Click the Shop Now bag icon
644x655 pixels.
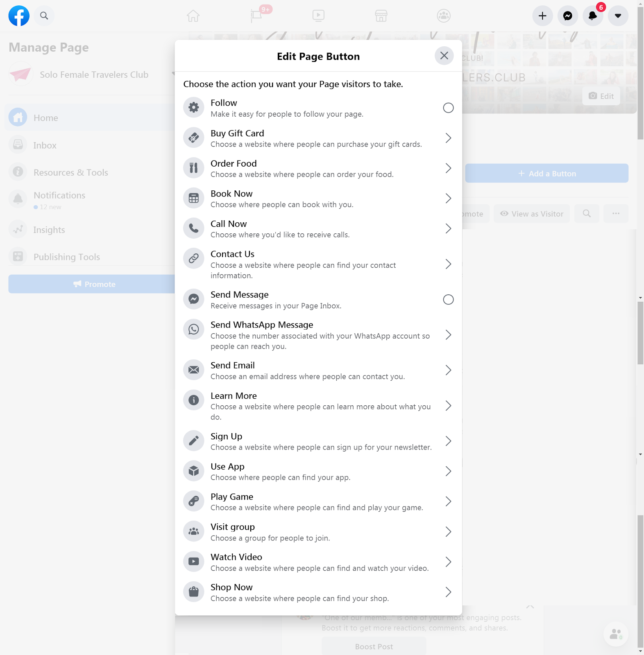pos(194,592)
